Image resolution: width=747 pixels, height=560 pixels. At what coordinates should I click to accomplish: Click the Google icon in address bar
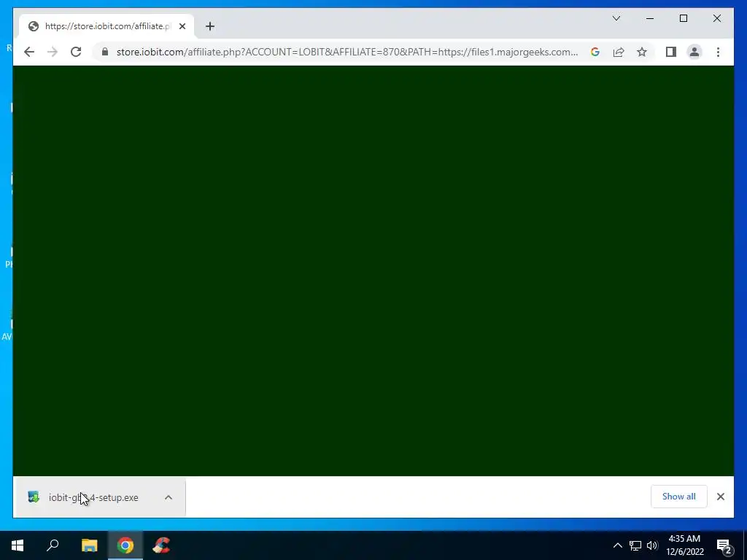(595, 52)
